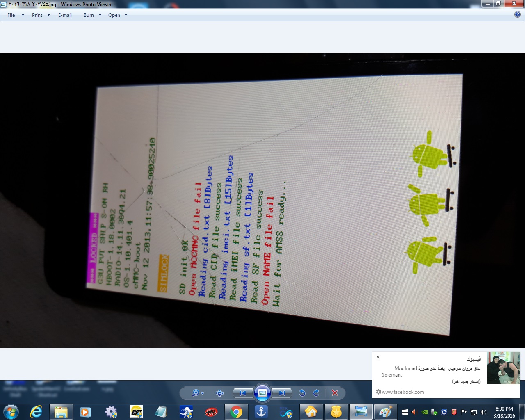Open the SPT yellow taskbar icon
The height and width of the screenshot is (420, 525).
pyautogui.click(x=136, y=412)
